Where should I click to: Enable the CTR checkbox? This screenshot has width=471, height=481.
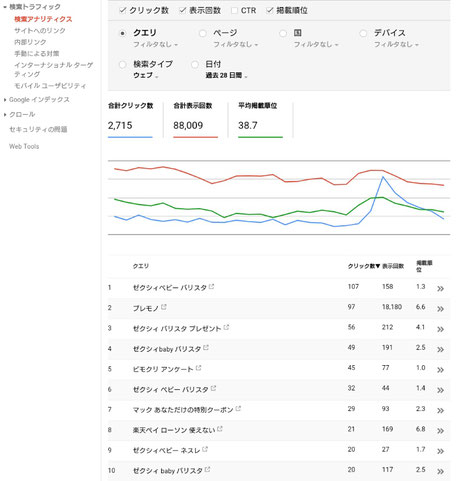pyautogui.click(x=234, y=11)
